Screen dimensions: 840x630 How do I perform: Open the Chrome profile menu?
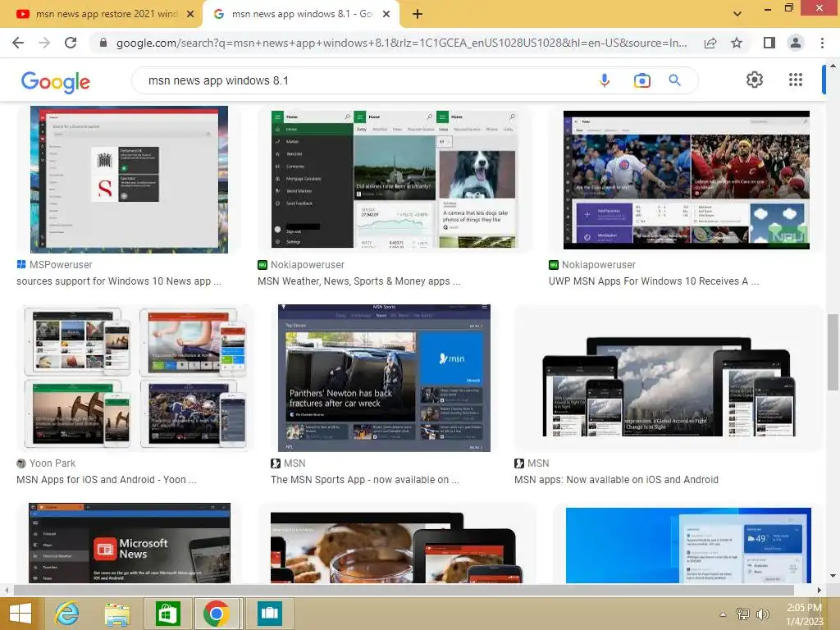click(796, 43)
